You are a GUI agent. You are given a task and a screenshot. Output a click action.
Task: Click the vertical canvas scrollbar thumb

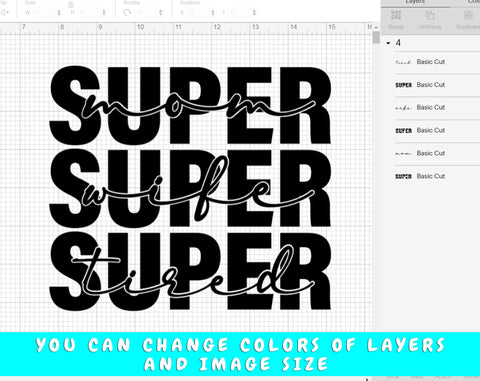376,37
